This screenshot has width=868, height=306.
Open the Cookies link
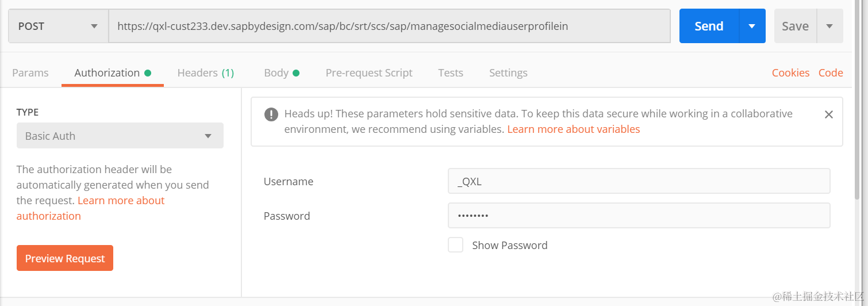[x=790, y=73]
